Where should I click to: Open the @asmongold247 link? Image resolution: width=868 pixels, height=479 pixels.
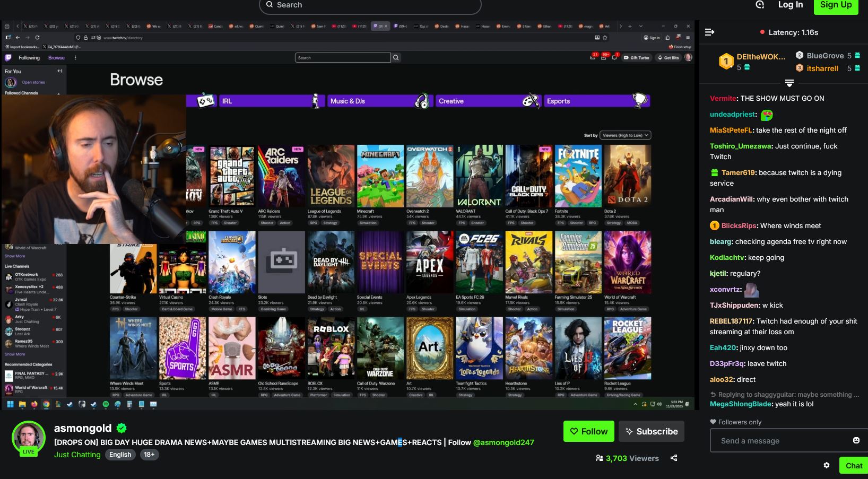[504, 442]
